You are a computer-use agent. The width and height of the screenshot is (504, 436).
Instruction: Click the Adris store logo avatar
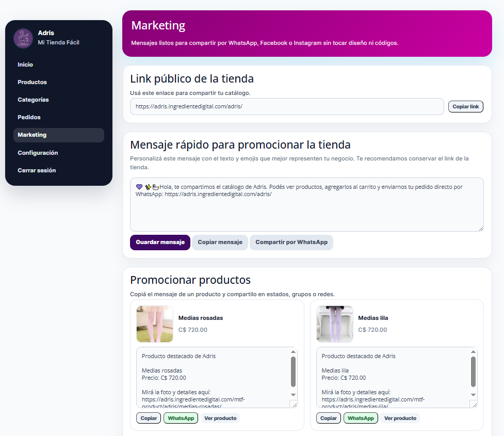coord(23,38)
